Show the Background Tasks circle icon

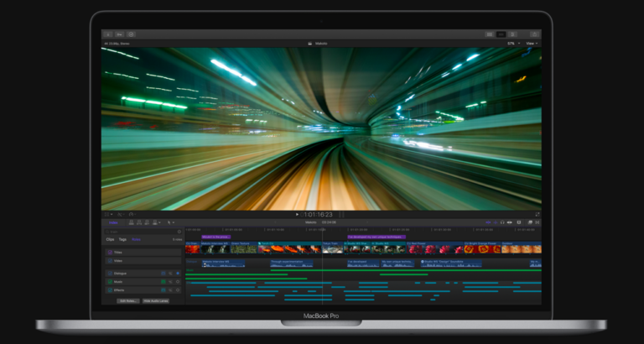point(131,34)
